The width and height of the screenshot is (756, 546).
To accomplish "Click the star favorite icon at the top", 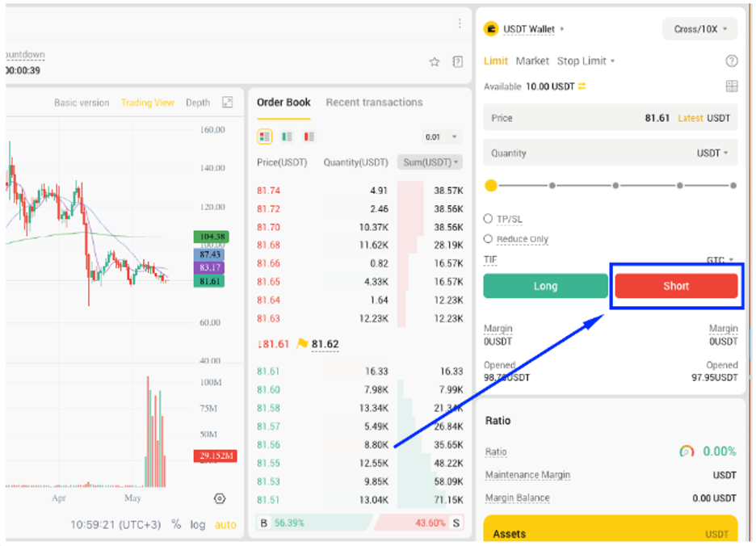I will (435, 61).
